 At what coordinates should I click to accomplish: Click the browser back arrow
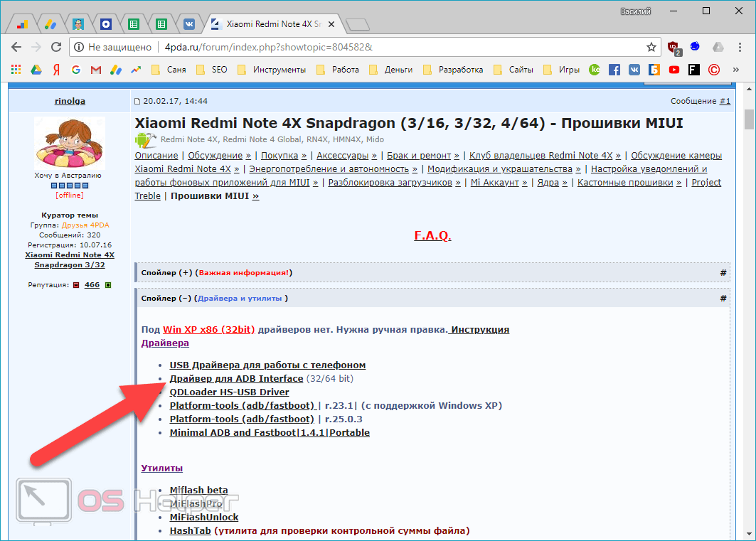coord(16,47)
